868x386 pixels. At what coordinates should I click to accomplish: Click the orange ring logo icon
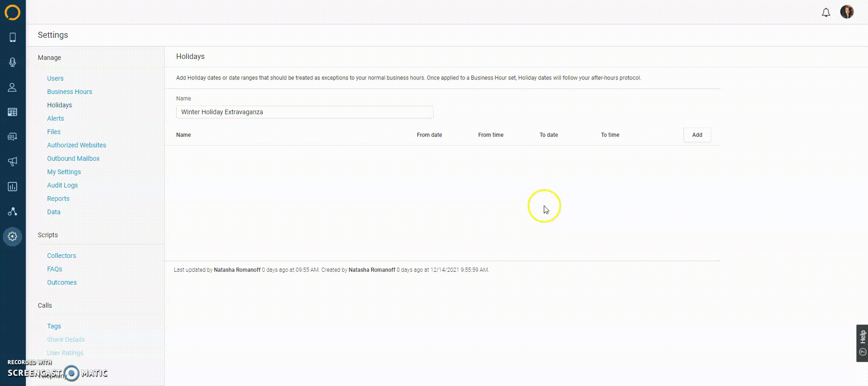(12, 12)
